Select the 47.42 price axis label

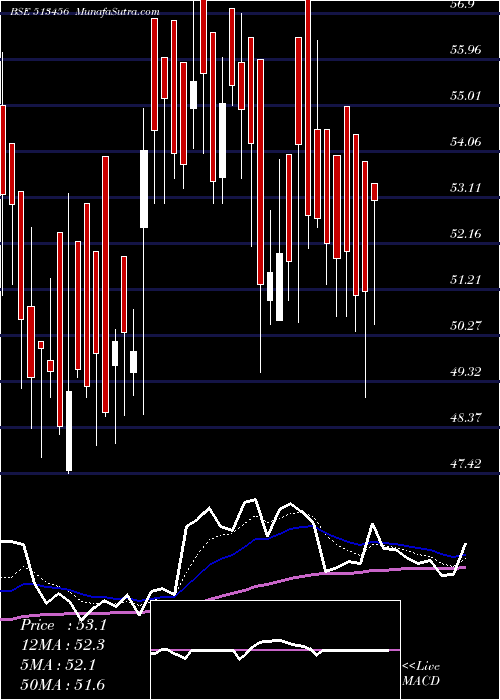[x=466, y=464]
